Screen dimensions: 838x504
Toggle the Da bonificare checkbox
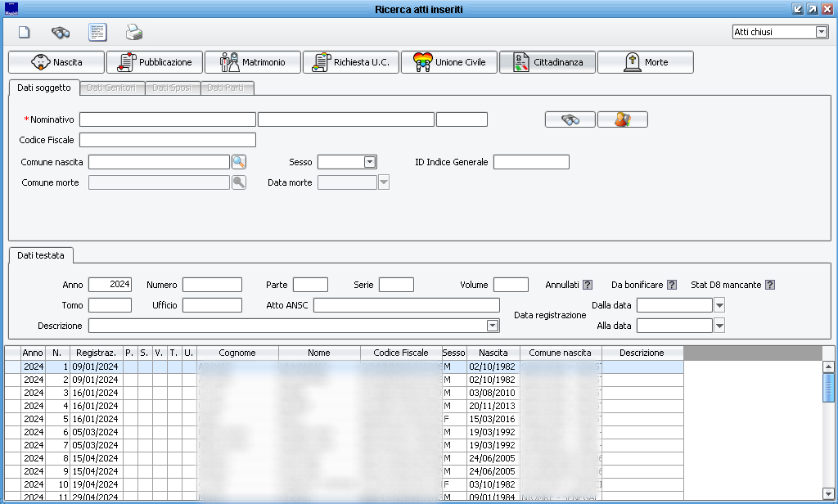click(x=672, y=285)
